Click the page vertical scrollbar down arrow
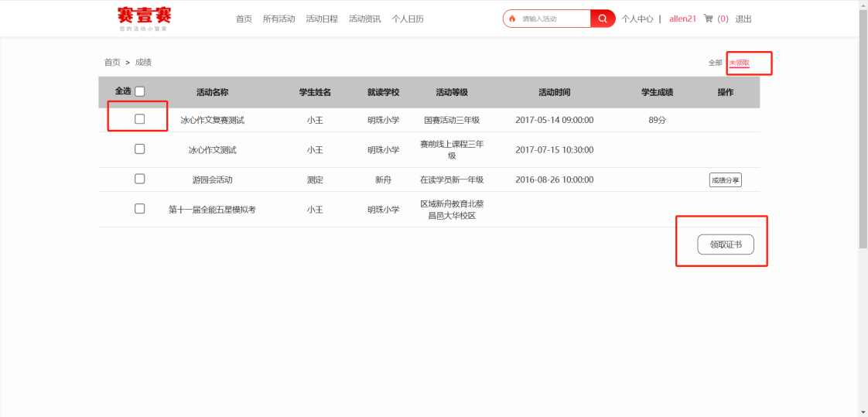The image size is (868, 417). (863, 411)
